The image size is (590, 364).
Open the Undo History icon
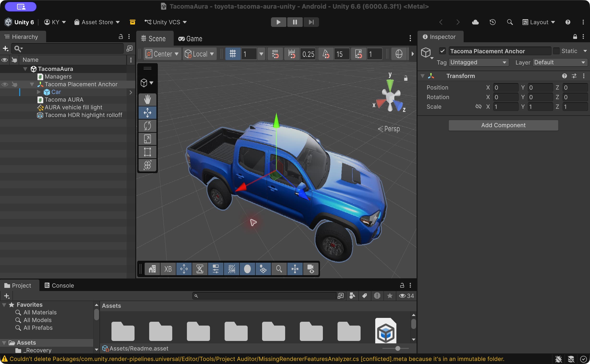click(x=492, y=22)
